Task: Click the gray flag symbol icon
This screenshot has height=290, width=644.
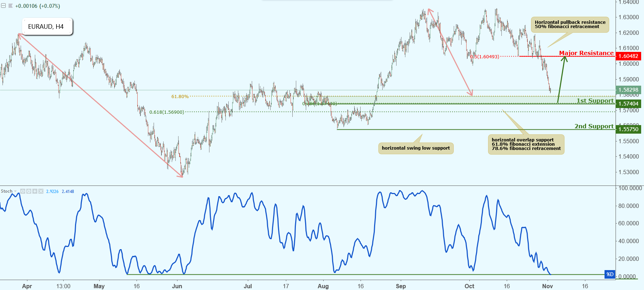Action: [x=11, y=6]
